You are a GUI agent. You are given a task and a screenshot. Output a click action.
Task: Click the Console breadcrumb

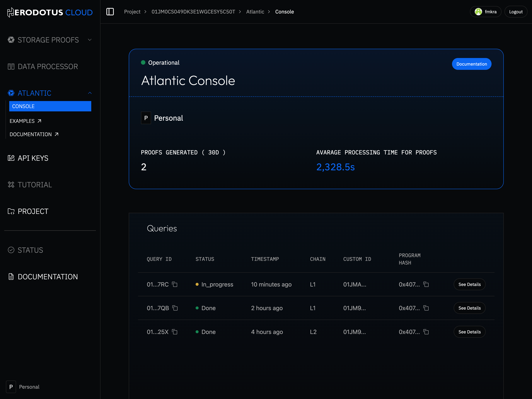(284, 11)
